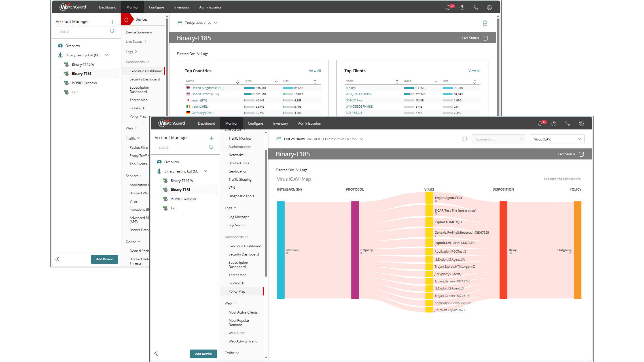
Task: Collapse the Binary Testing Ltd device tree
Action: (x=206, y=171)
